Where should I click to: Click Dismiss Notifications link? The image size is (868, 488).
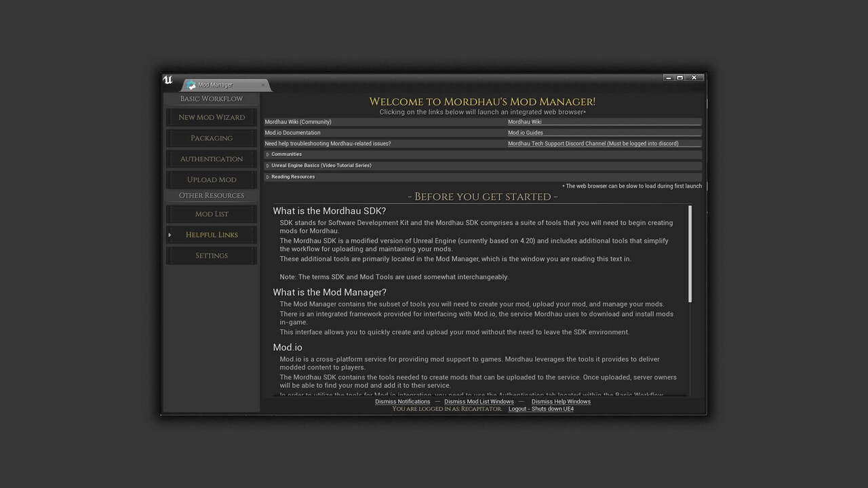coord(403,401)
